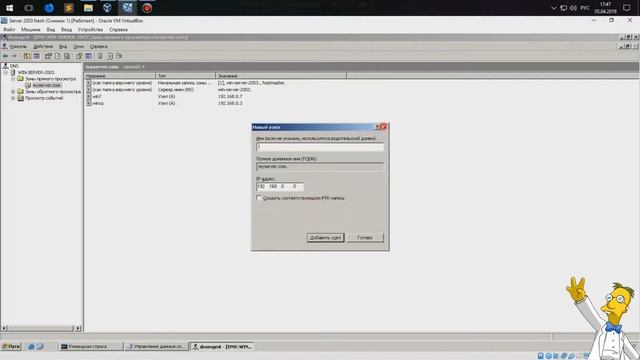This screenshot has height=360, width=640.
Task: Open the Вид menu in DNS console
Action: pyautogui.click(x=62, y=47)
